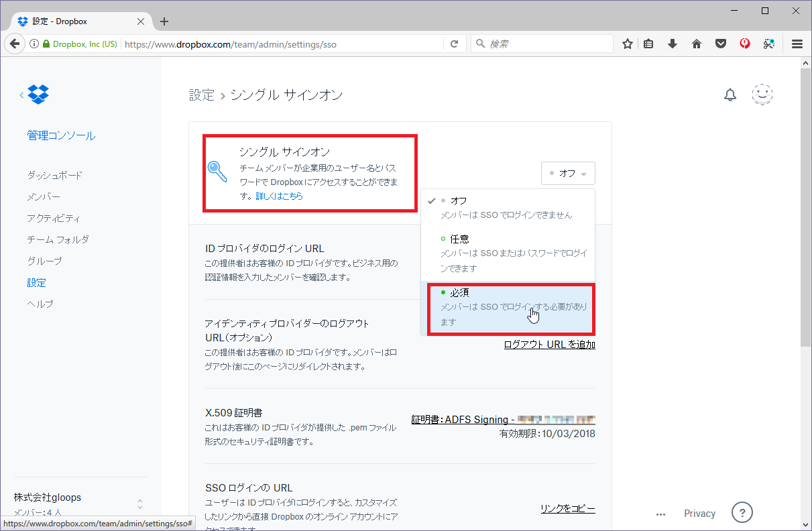Open 設定 in sidebar
The width and height of the screenshot is (812, 531).
[x=36, y=283]
